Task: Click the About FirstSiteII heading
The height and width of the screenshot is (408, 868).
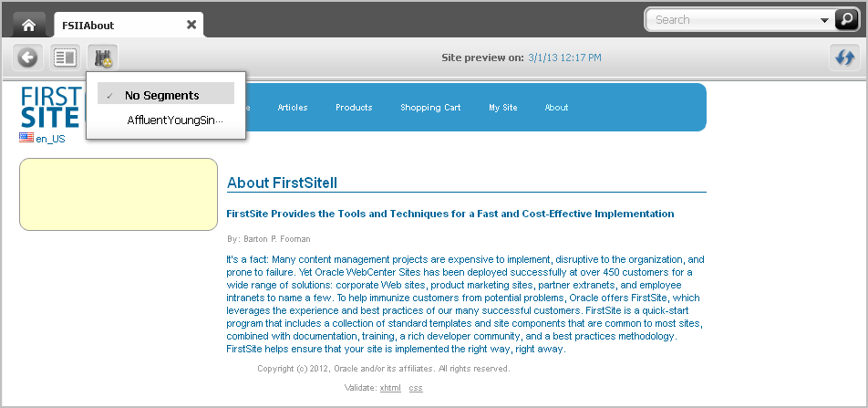Action: pos(282,183)
